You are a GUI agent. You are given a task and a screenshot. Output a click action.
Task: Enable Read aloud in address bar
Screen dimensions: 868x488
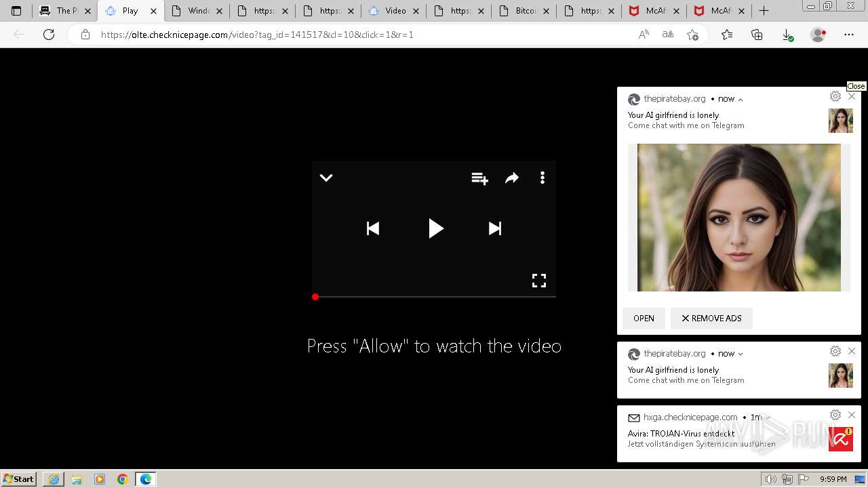click(x=644, y=35)
